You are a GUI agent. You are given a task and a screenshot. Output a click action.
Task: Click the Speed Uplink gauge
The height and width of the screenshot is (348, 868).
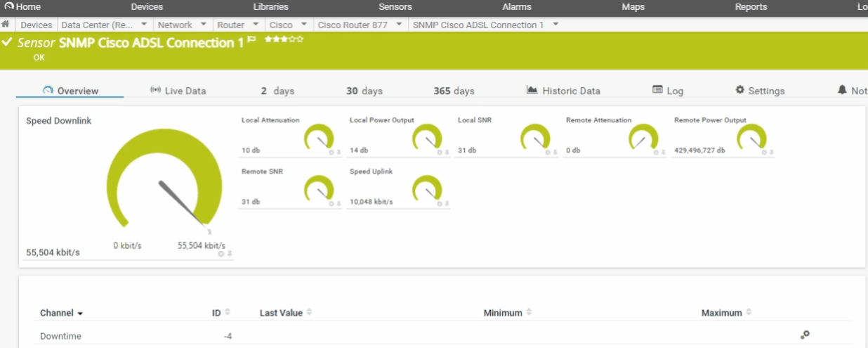coord(427,189)
